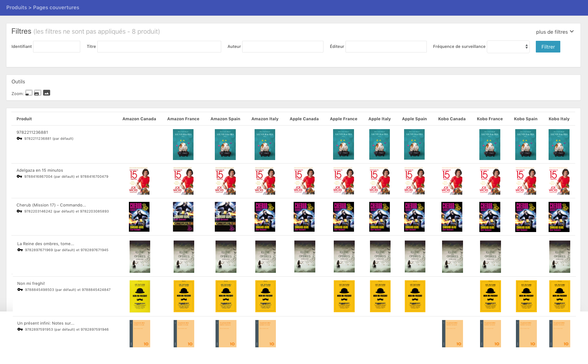
Task: Open Adelgaza en 15 minutos product
Action: point(40,170)
